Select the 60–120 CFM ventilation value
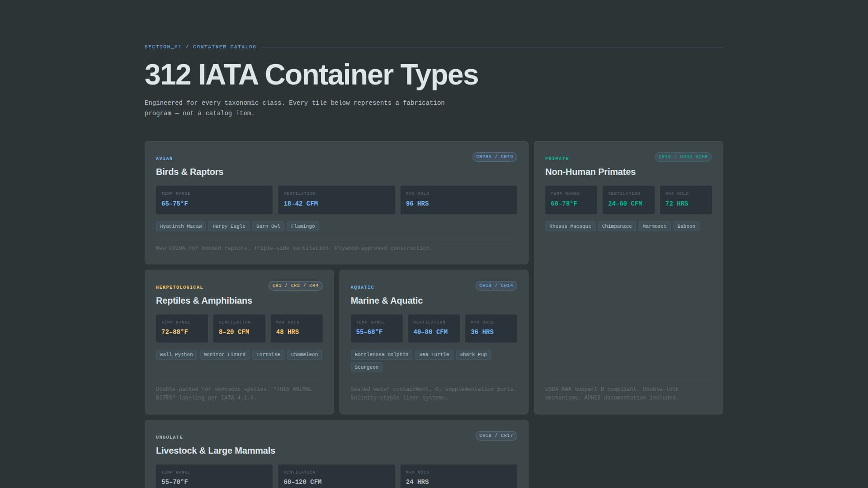The image size is (868, 488). click(302, 482)
